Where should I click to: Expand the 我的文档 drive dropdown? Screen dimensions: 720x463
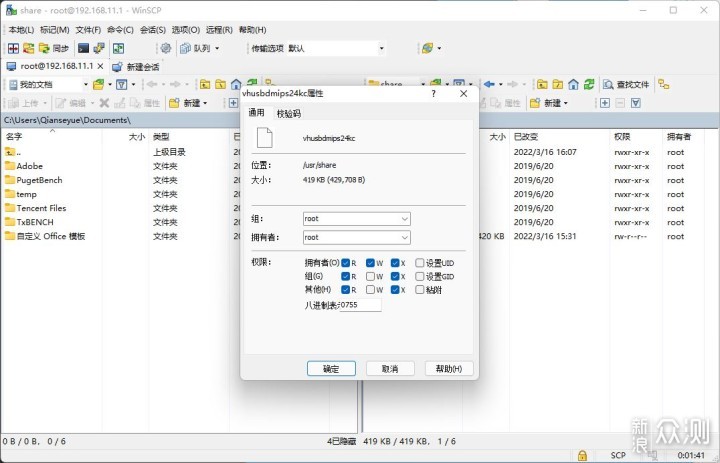pos(85,85)
